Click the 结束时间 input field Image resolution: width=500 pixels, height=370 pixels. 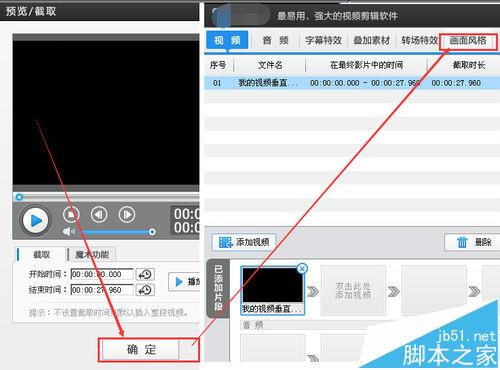click(x=102, y=290)
